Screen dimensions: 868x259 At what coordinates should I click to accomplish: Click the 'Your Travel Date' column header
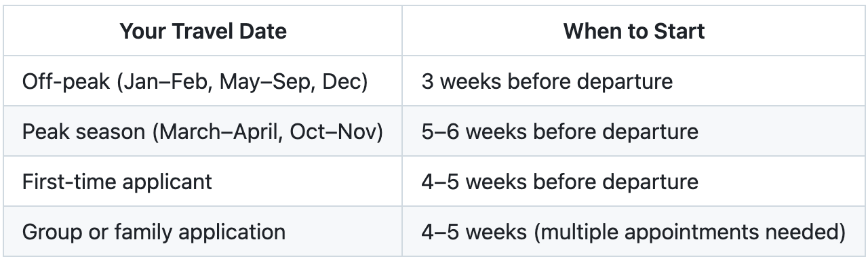[203, 31]
